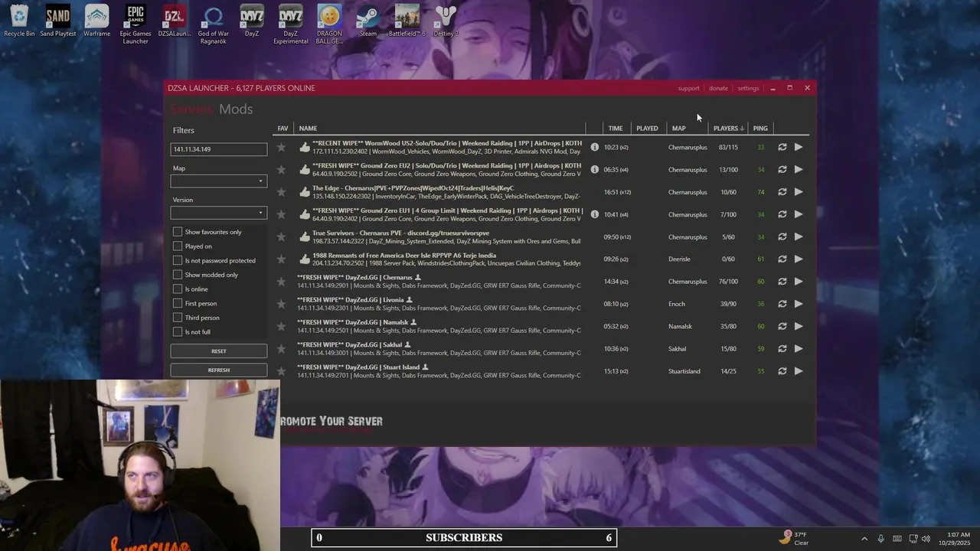
Task: Click the filter search field with 141.11.34.149
Action: [x=218, y=149]
